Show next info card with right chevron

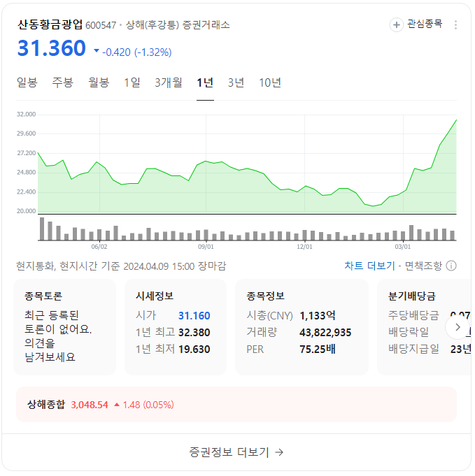coord(458,327)
